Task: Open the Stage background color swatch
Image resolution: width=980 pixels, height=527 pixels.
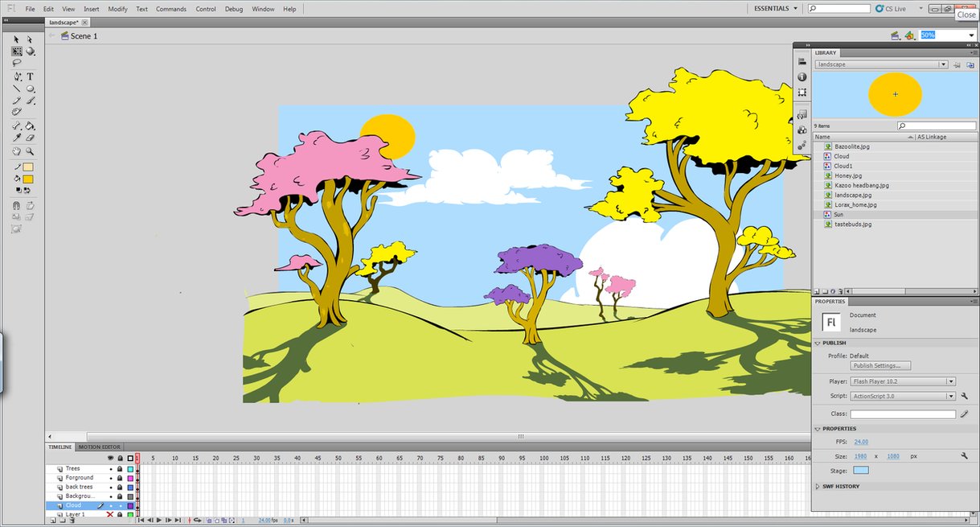Action: pos(861,470)
